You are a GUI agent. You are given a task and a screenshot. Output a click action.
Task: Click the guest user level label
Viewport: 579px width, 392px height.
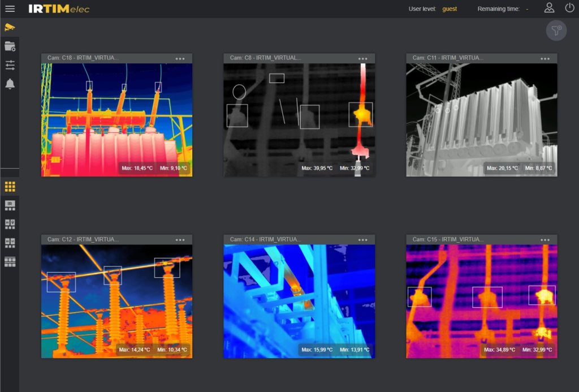coord(450,9)
